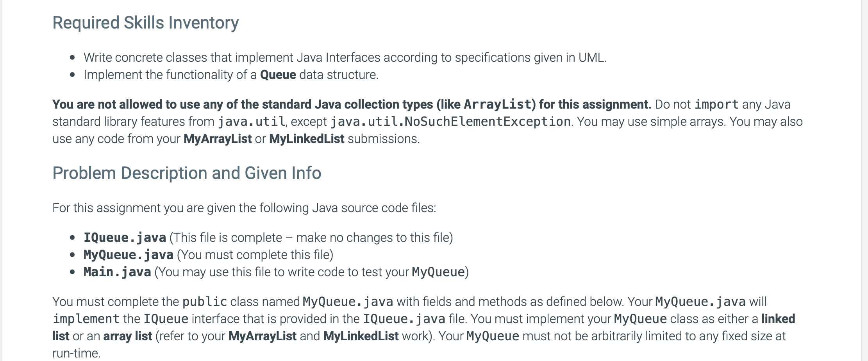Image resolution: width=868 pixels, height=361 pixels.
Task: Click the monospaced word implement
Action: tap(86, 319)
